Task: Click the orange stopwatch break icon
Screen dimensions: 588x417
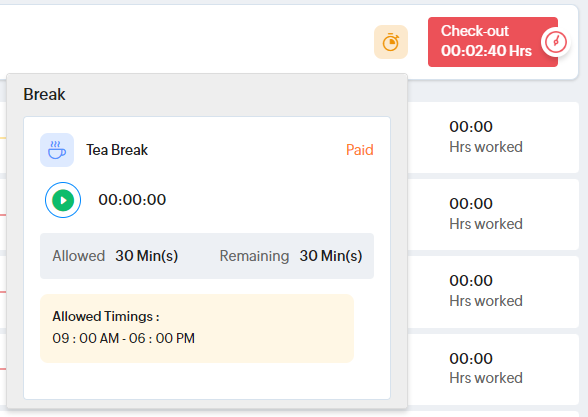Action: [x=391, y=42]
